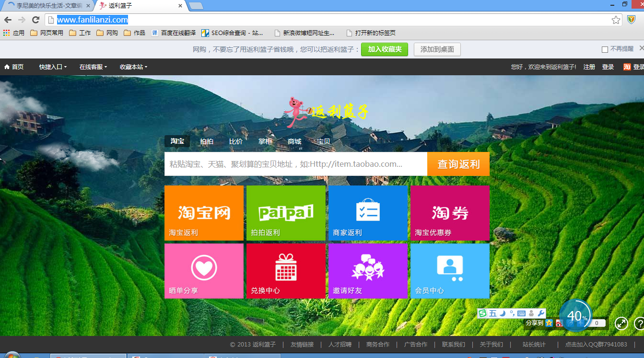Open a new tab with the tab button
644x358 pixels.
(196, 6)
